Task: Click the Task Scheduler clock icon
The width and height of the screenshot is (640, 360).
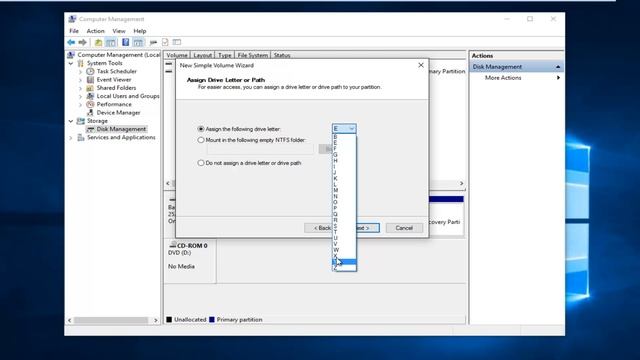Action: (90, 71)
